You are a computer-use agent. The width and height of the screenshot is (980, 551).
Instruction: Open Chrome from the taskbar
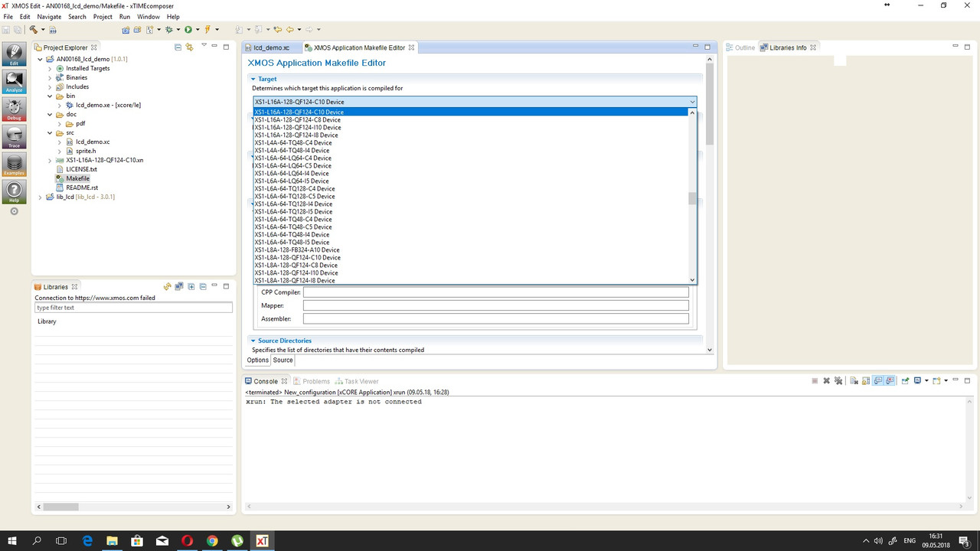[212, 540]
